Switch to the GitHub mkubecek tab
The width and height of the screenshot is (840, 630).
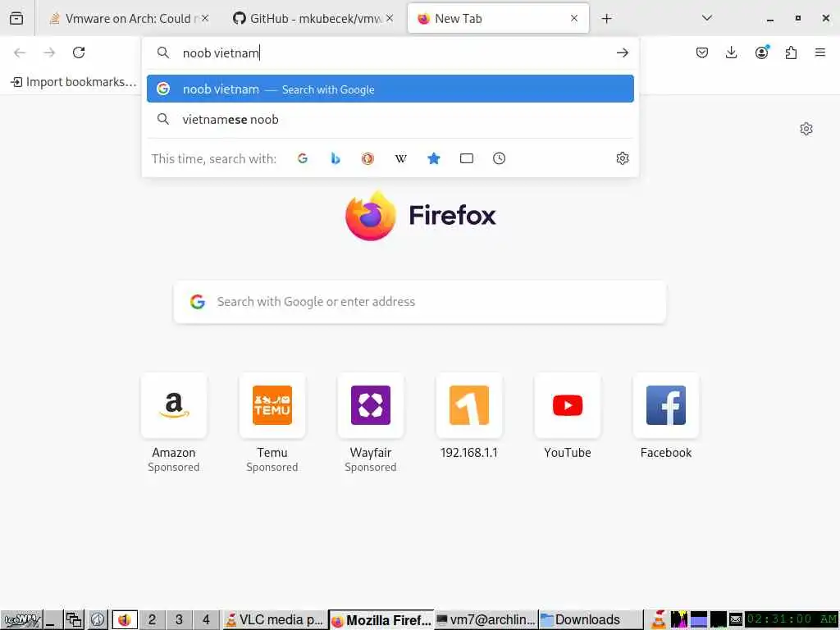[313, 18]
